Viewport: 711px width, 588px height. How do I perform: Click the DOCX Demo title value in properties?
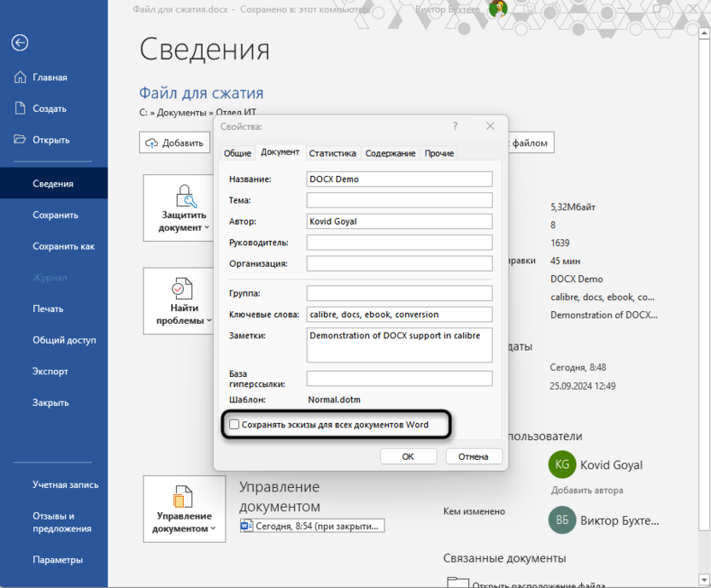pos(576,279)
